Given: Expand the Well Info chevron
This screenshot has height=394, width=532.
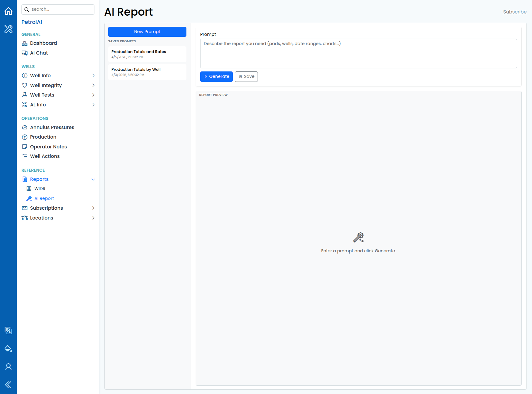Looking at the screenshot, I should [x=93, y=76].
